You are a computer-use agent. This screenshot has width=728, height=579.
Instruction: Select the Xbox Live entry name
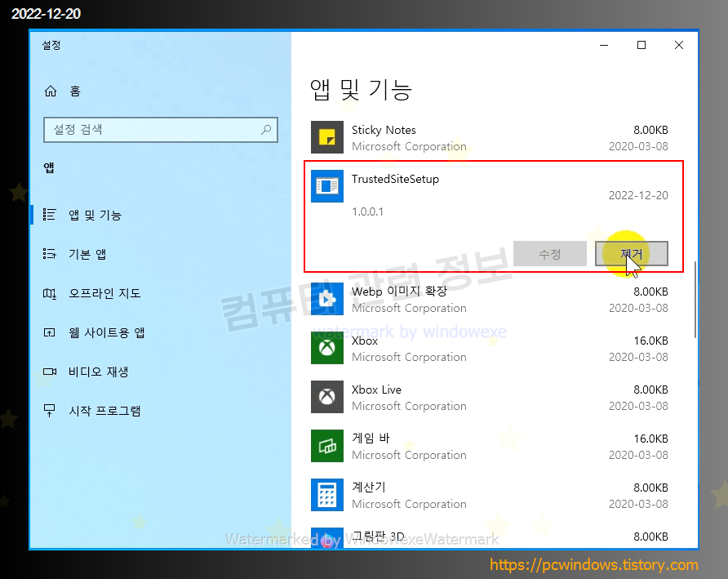pos(376,390)
